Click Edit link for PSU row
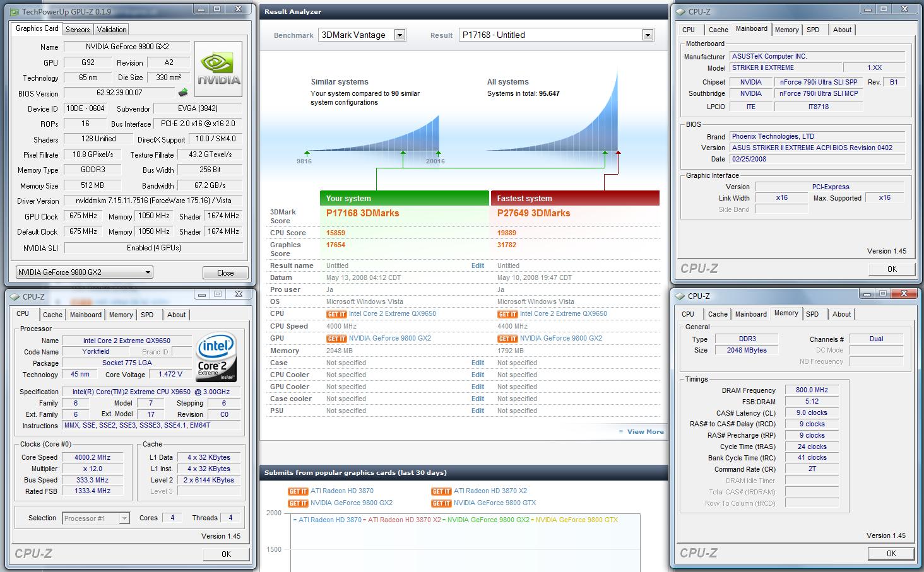Screen dimensions: 924x572 pyautogui.click(x=478, y=411)
